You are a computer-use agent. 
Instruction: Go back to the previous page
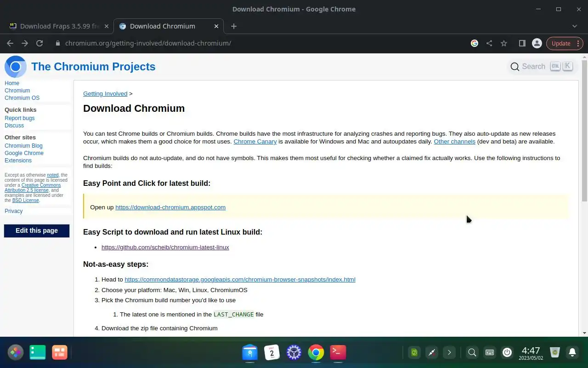(x=10, y=43)
